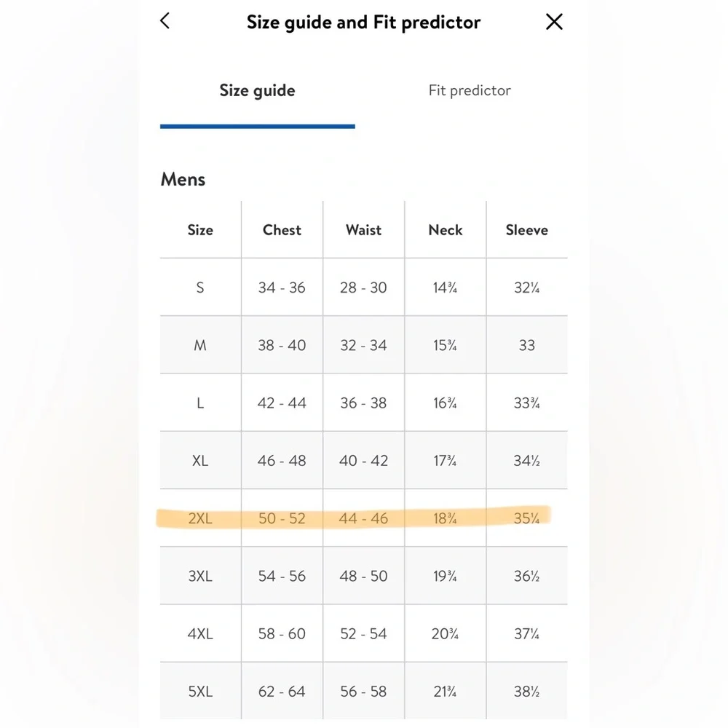Click the Size column header
This screenshot has width=728, height=728.
200,230
